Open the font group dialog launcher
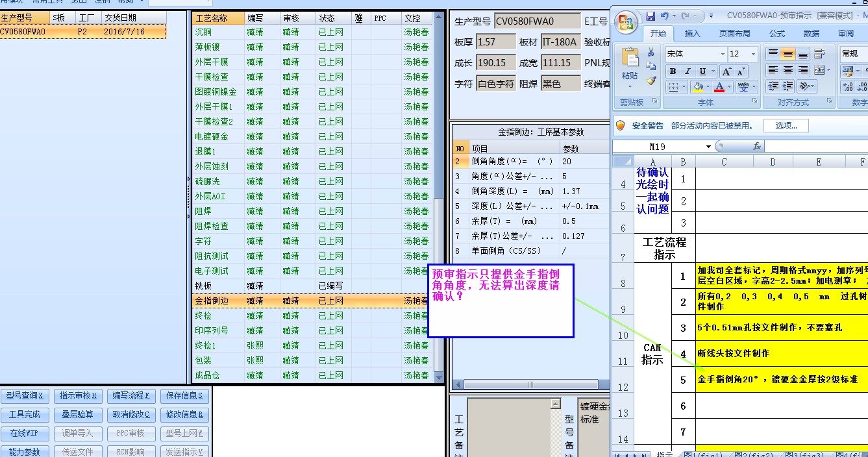Screen dimensions: 868x457 (x=755, y=102)
